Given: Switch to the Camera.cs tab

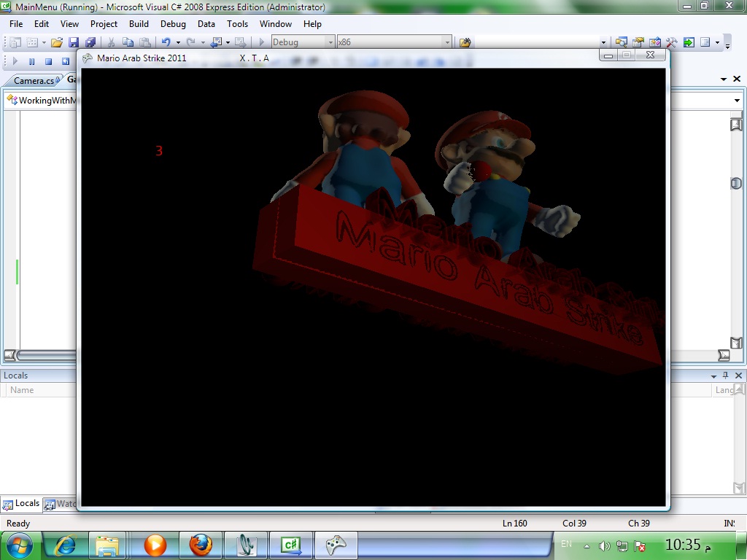Looking at the screenshot, I should (x=34, y=80).
